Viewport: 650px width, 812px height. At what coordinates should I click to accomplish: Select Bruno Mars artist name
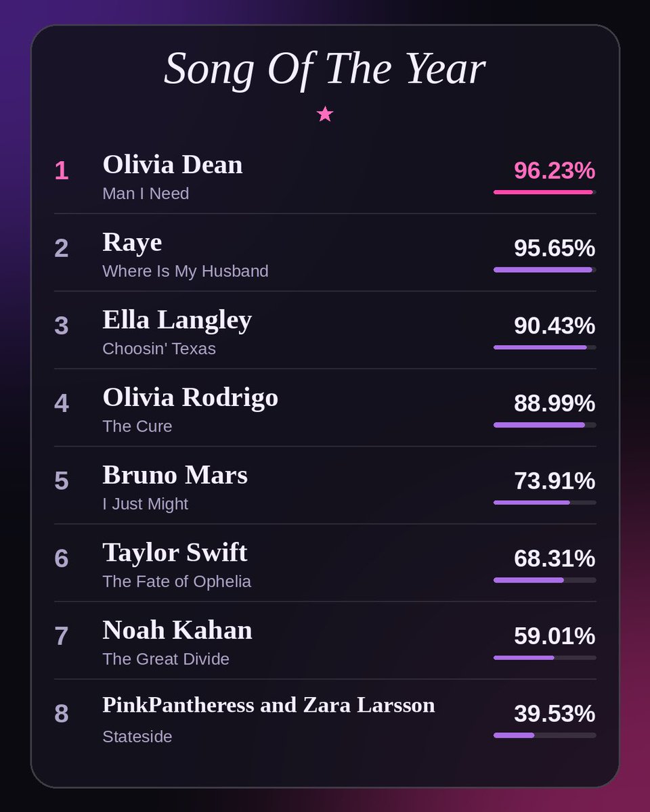click(x=175, y=475)
